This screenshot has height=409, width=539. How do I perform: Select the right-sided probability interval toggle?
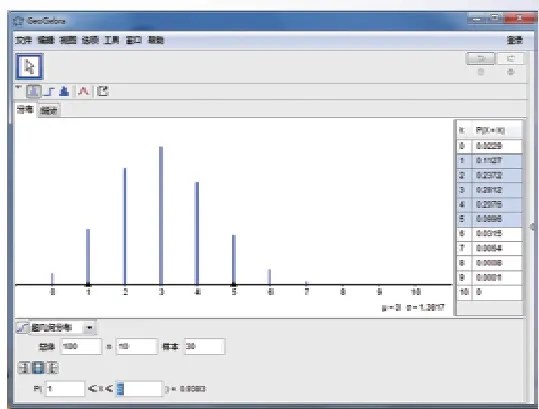[x=52, y=368]
